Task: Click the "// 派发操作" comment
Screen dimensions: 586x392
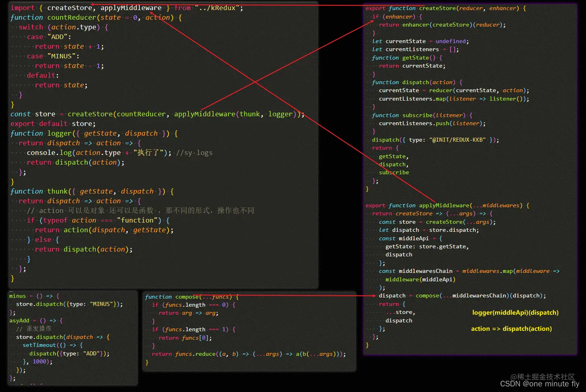Action: [x=34, y=328]
